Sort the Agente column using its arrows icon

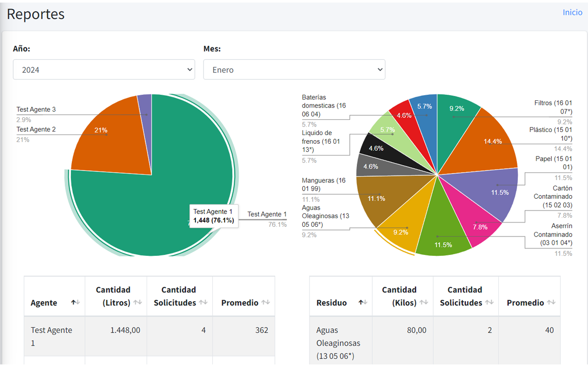point(75,303)
